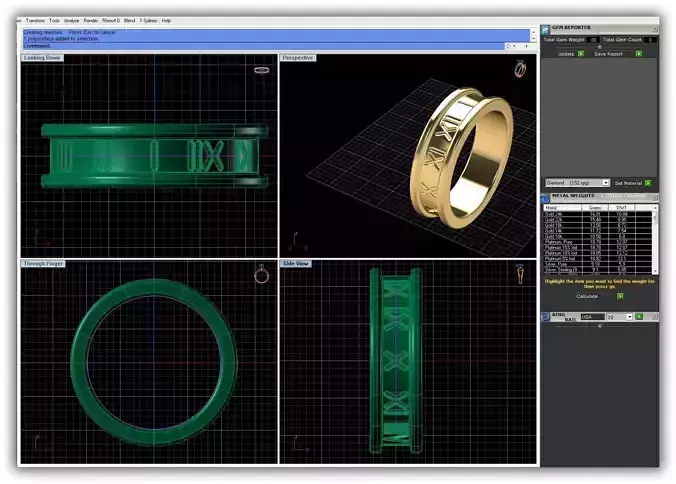Click the Total Gem Weight value field
The image size is (676, 484).
593,40
